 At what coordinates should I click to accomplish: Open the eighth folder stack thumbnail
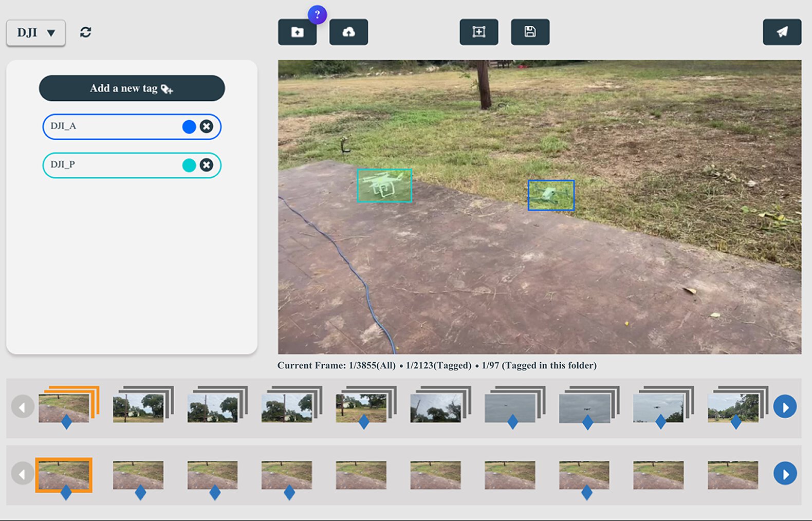589,404
